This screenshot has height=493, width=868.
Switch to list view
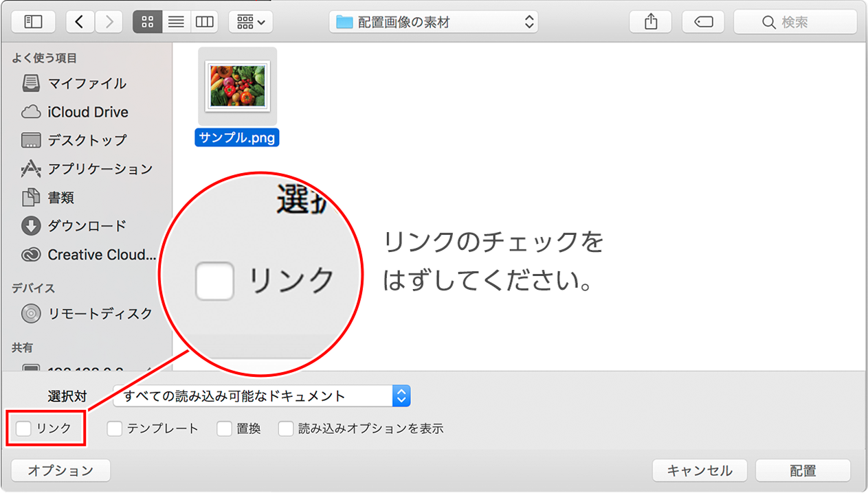click(x=176, y=22)
